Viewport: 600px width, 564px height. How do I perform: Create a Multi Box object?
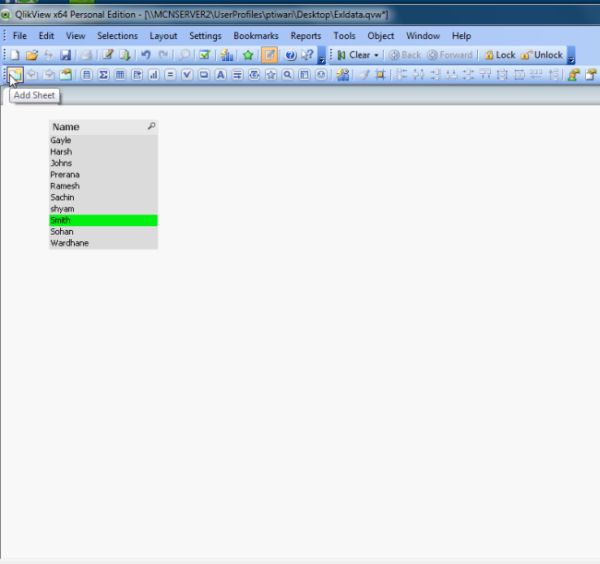137,75
